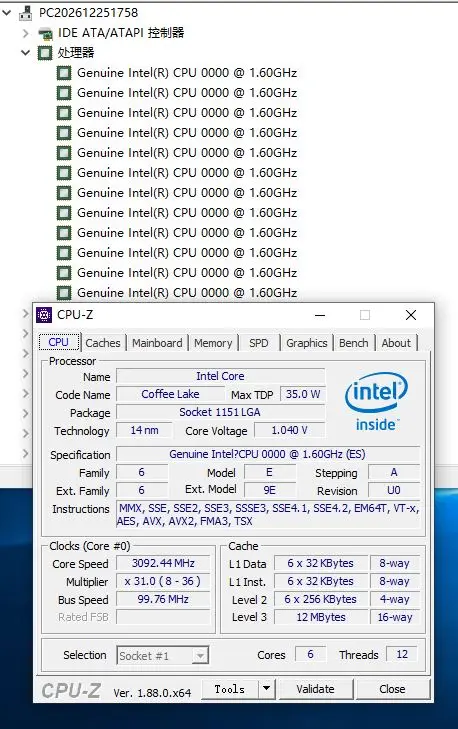Select IDE ATA/ATAPI 控制器 tree item

pos(121,33)
